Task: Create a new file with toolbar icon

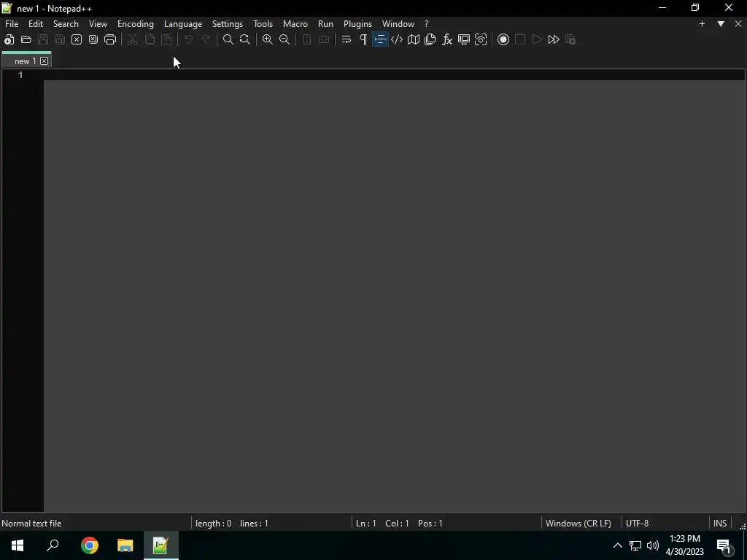Action: point(9,39)
